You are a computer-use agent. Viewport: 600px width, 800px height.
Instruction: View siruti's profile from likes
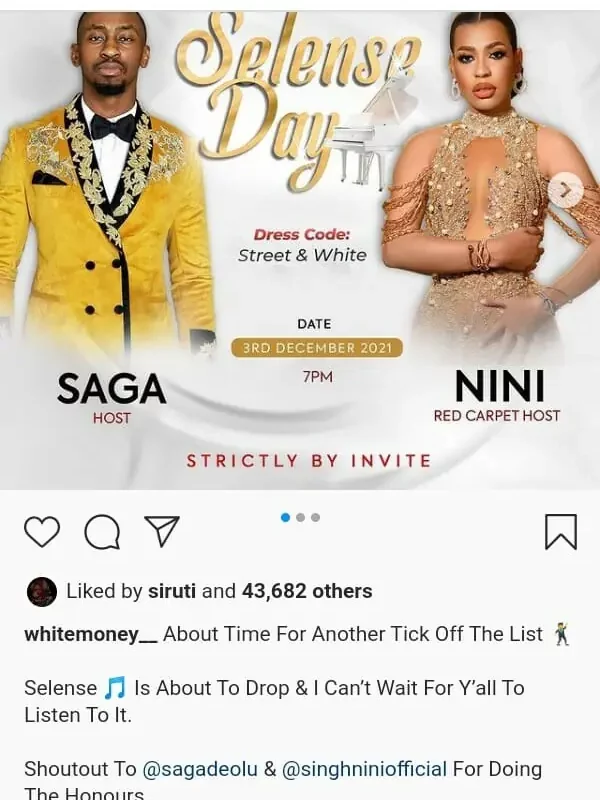click(172, 591)
